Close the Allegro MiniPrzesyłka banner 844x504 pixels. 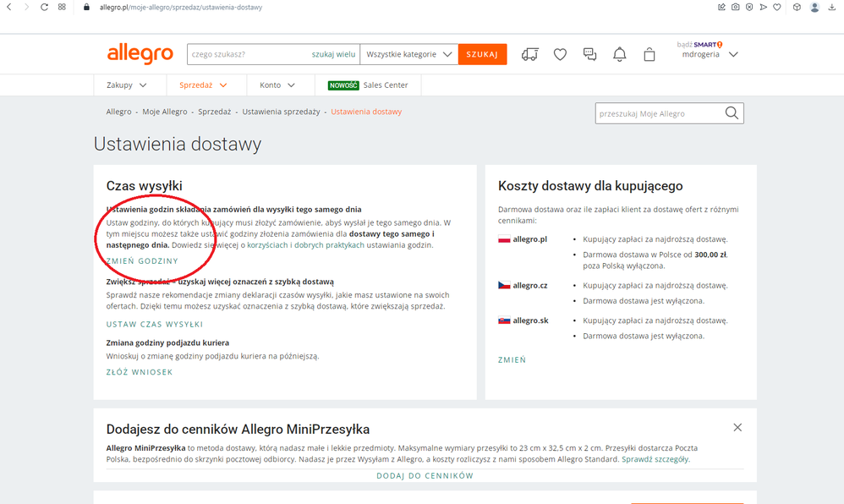click(x=737, y=428)
